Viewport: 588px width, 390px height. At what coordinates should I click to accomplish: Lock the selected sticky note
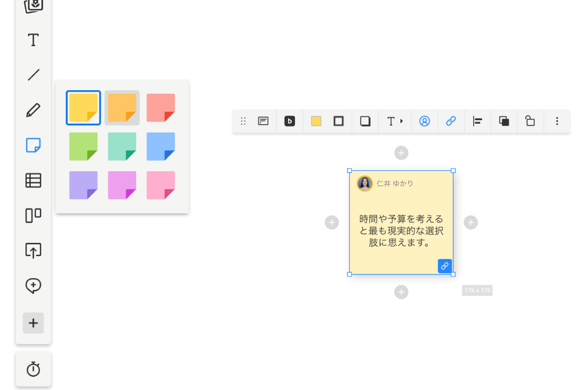point(530,121)
